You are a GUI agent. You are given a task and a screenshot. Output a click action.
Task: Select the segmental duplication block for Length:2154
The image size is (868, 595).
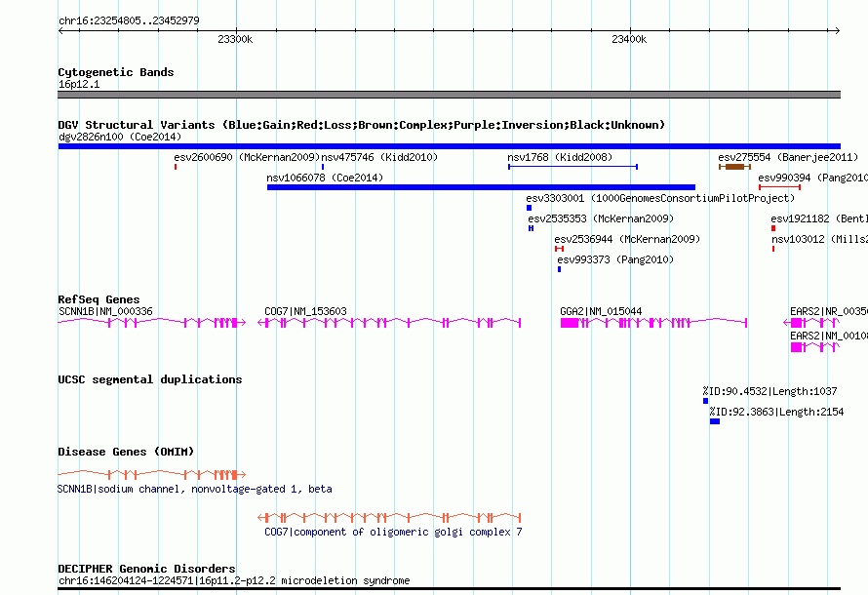click(715, 421)
